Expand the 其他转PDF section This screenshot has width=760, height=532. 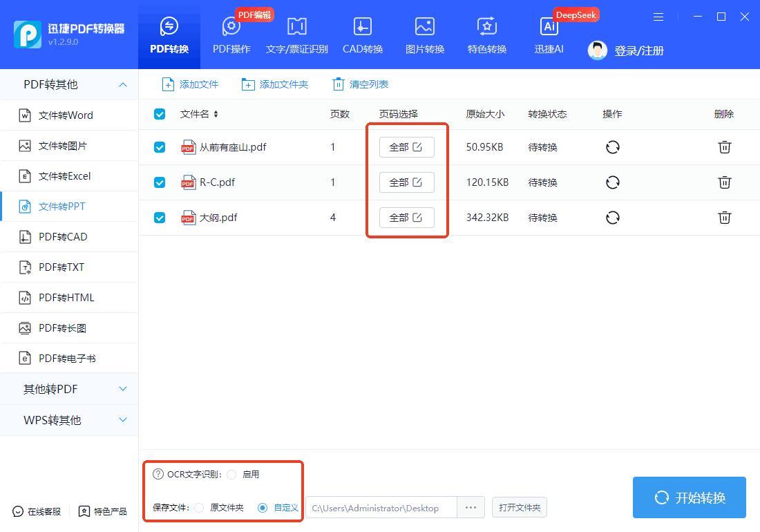pos(122,389)
